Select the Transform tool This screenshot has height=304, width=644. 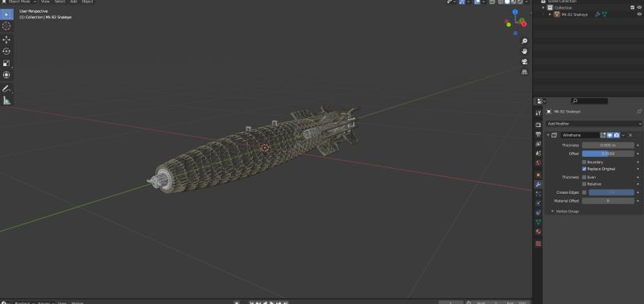[6, 75]
